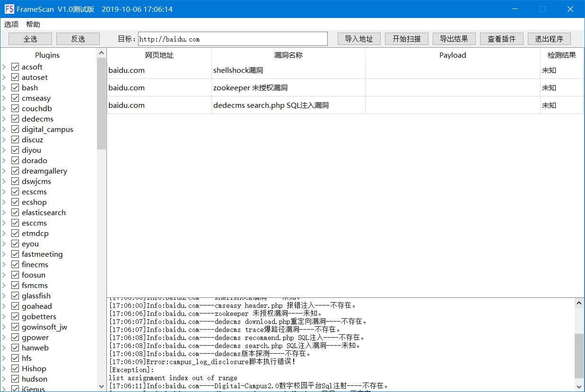The height and width of the screenshot is (392, 585).
Task: Click the 网页地址 column header
Action: coord(159,55)
